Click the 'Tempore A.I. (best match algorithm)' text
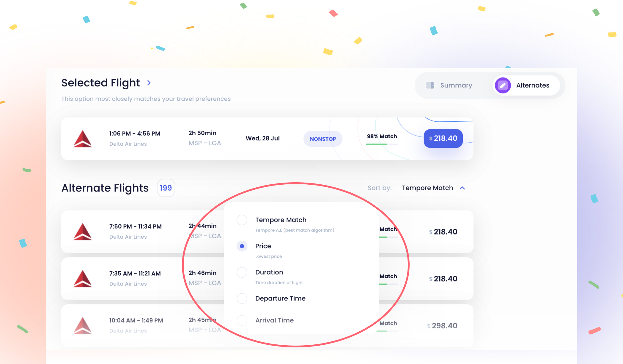 click(295, 230)
